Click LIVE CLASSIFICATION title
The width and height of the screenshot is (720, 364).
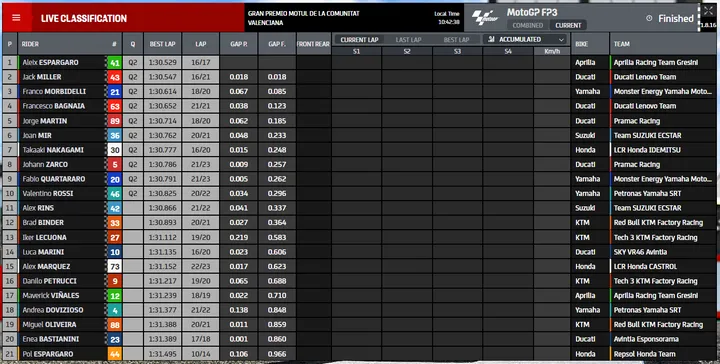pos(84,18)
